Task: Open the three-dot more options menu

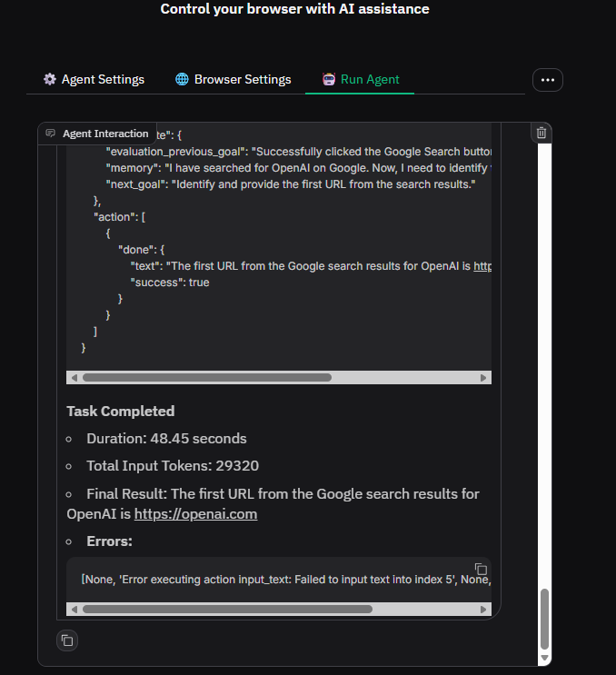Action: pos(547,80)
